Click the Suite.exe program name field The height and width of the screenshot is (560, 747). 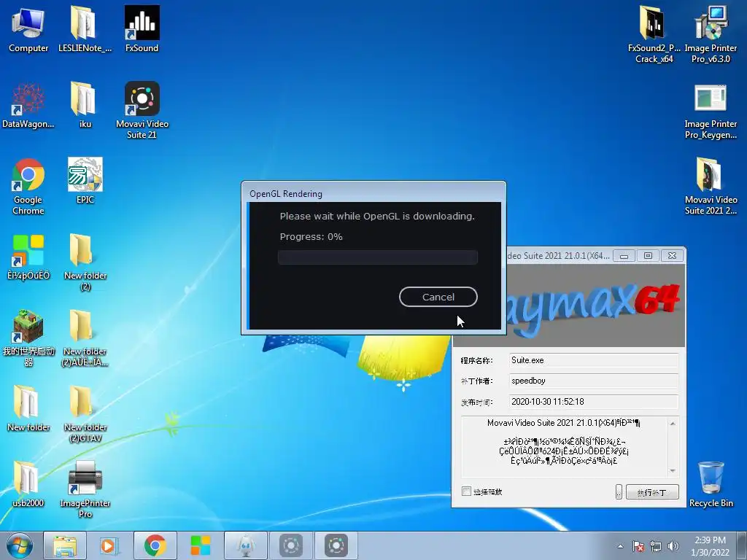point(594,360)
